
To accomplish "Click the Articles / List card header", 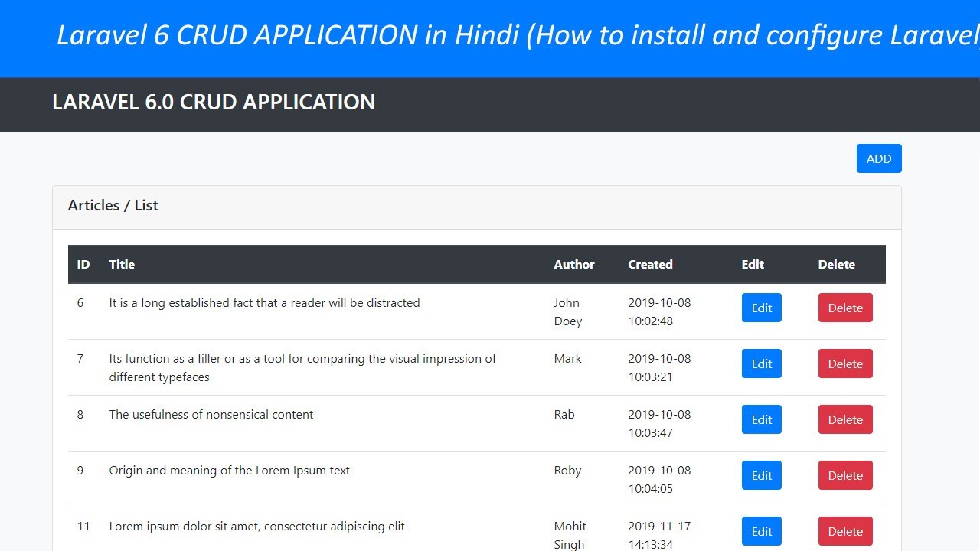I will pyautogui.click(x=477, y=207).
